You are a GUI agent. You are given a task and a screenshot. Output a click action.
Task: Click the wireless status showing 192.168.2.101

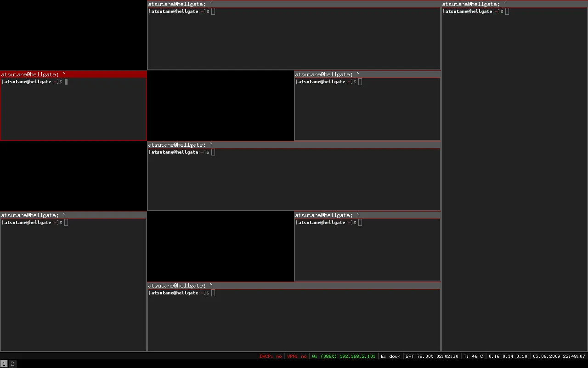click(x=344, y=356)
